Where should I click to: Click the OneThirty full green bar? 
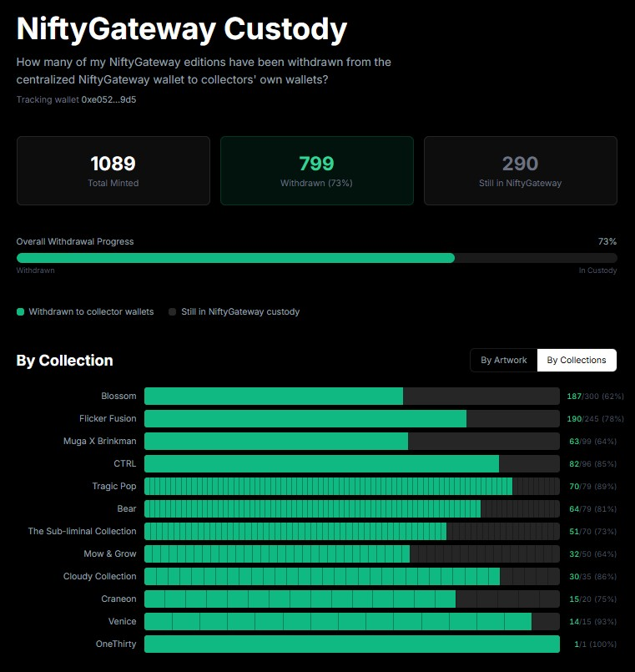tap(352, 644)
